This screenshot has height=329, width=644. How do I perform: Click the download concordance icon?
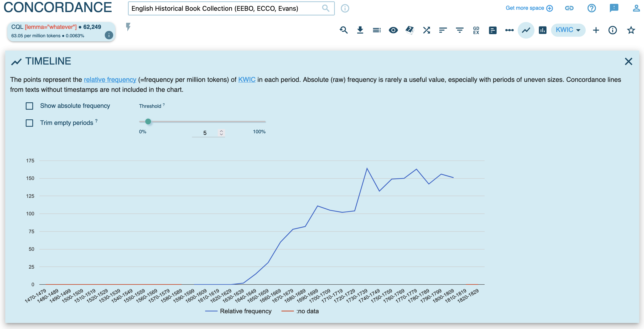click(360, 30)
